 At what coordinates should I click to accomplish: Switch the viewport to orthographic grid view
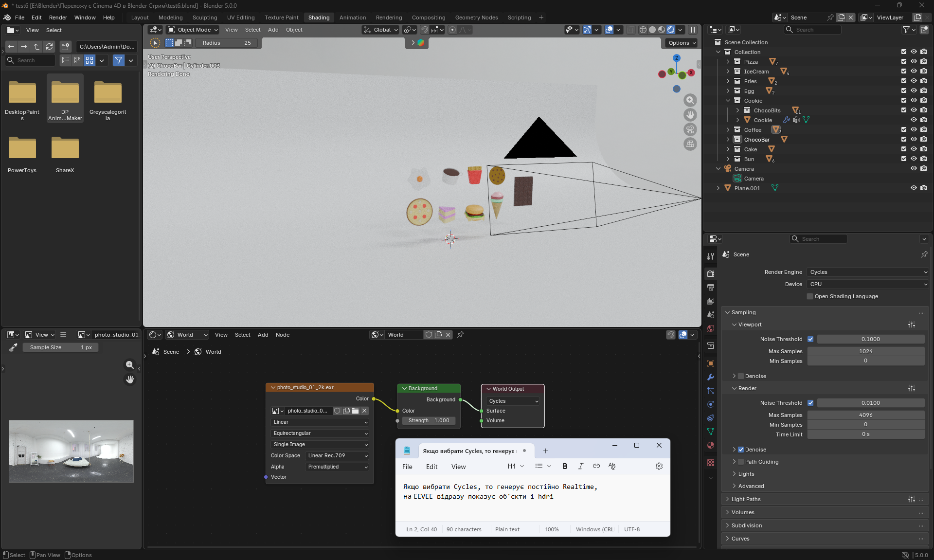tap(690, 144)
